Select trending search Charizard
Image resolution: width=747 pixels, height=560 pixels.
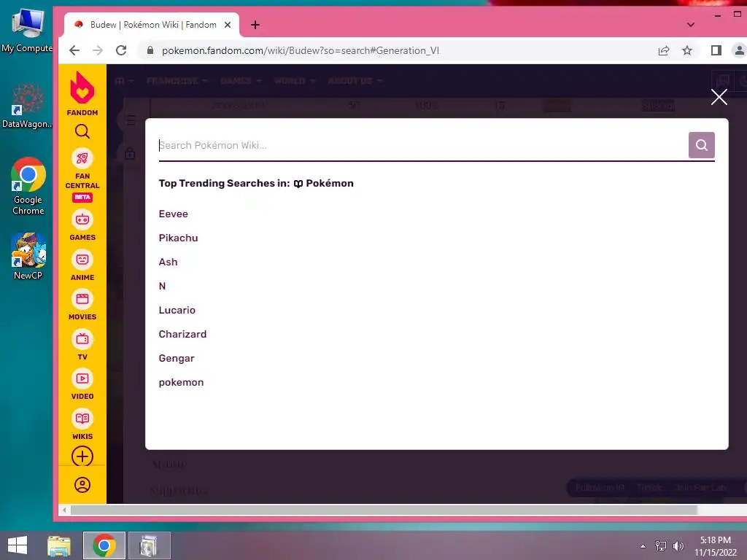182,334
